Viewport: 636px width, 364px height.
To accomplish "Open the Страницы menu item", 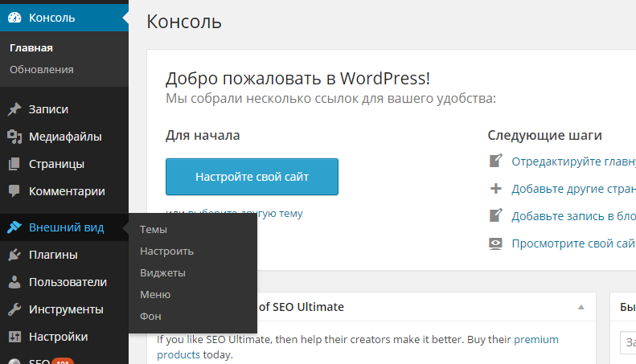I will click(64, 164).
